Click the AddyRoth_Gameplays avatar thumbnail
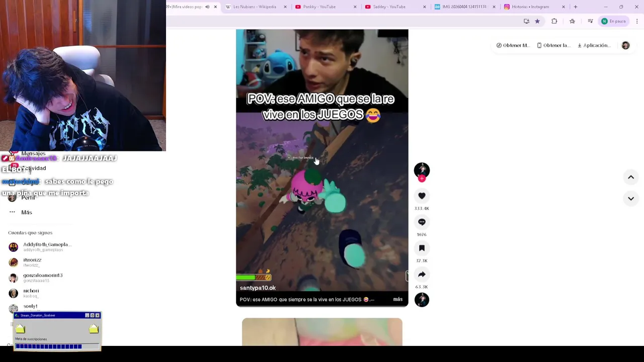 [14, 247]
